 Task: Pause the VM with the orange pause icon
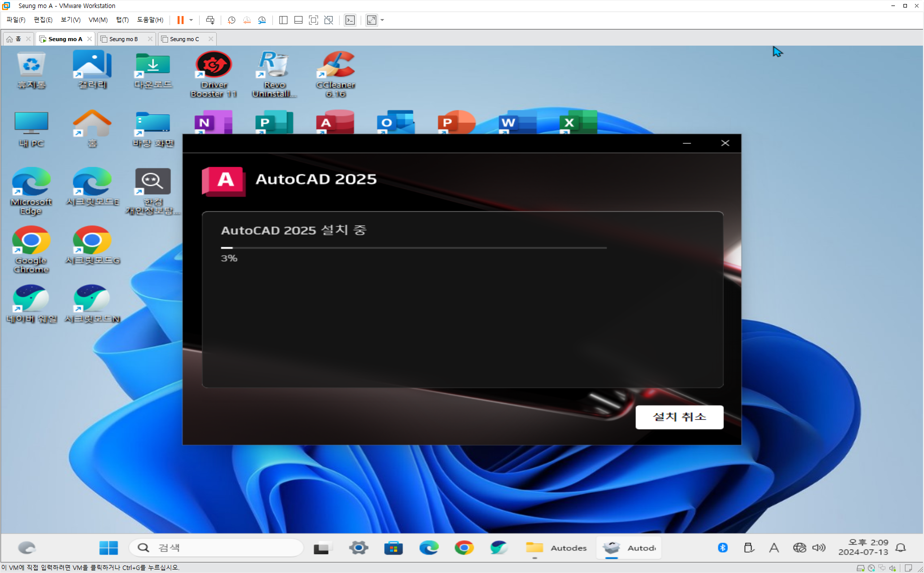[x=180, y=20]
